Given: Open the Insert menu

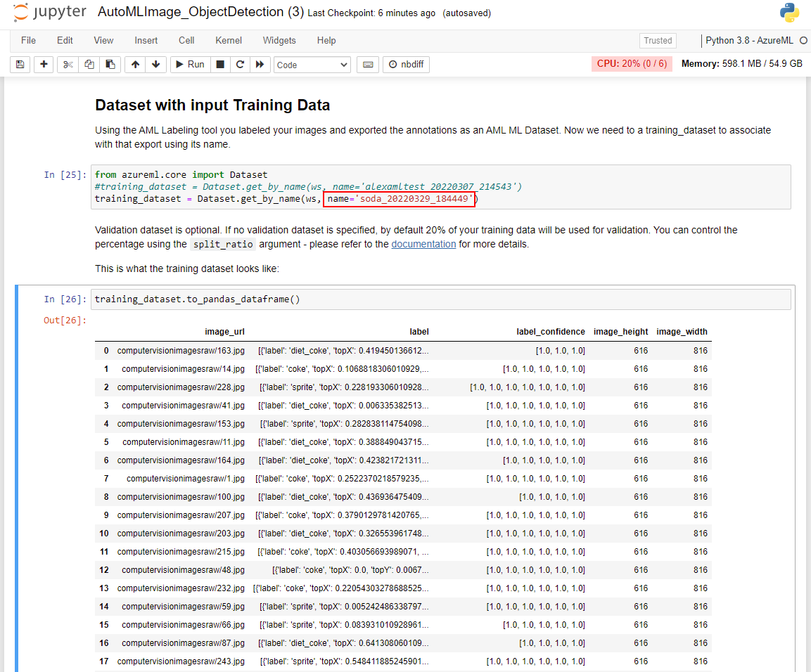Looking at the screenshot, I should [146, 40].
